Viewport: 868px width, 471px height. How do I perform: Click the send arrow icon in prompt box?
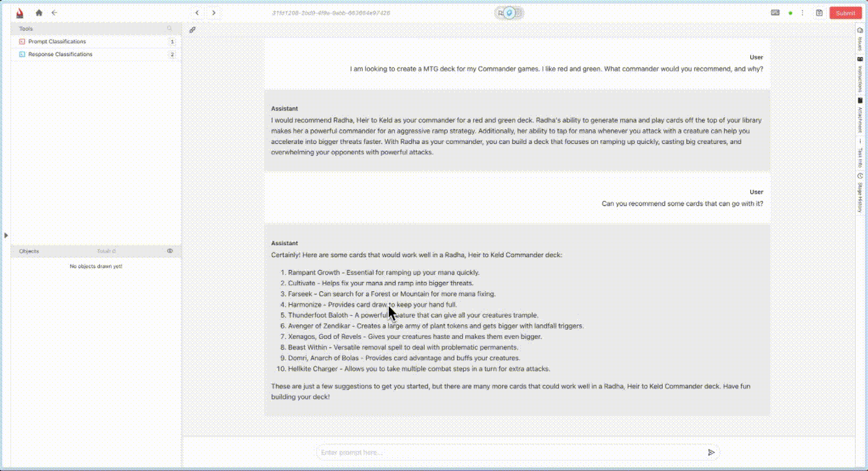coord(711,452)
